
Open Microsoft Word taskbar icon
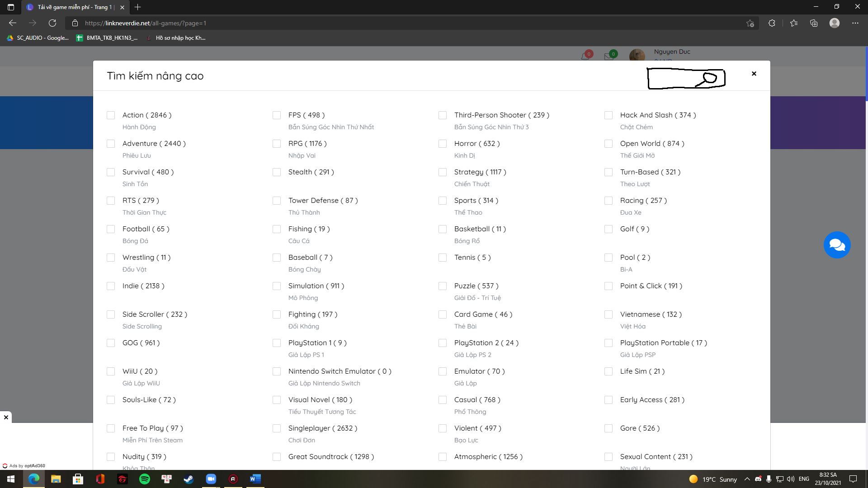click(x=255, y=479)
